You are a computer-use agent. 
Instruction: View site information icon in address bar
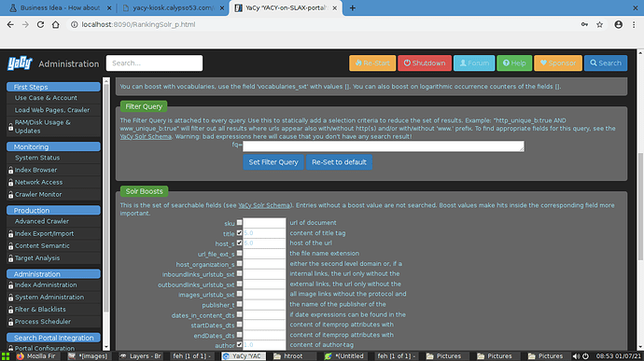(x=75, y=24)
